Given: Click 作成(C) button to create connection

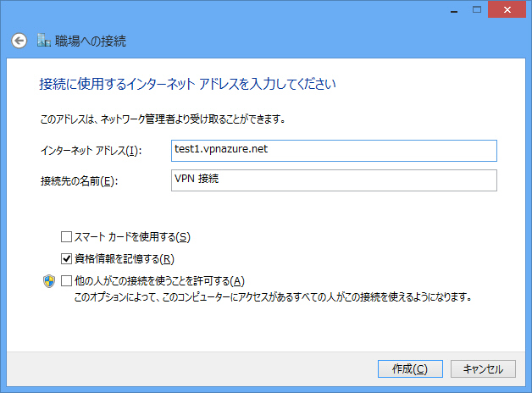Looking at the screenshot, I should pos(410,369).
